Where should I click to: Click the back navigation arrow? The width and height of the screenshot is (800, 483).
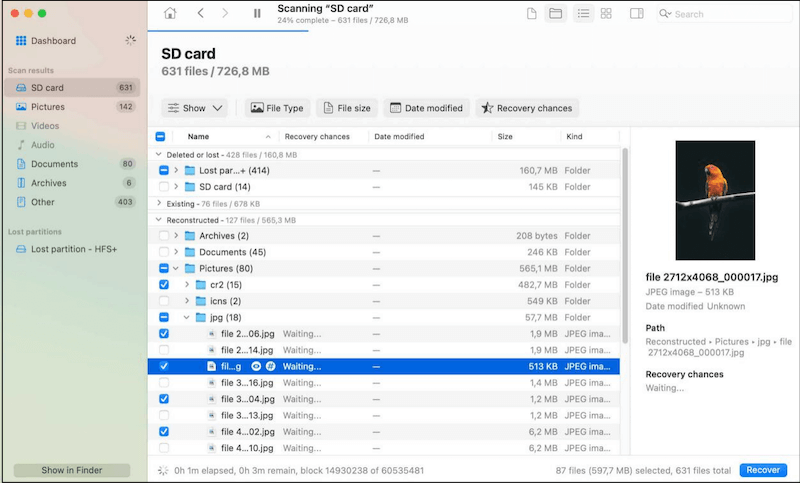coord(201,13)
